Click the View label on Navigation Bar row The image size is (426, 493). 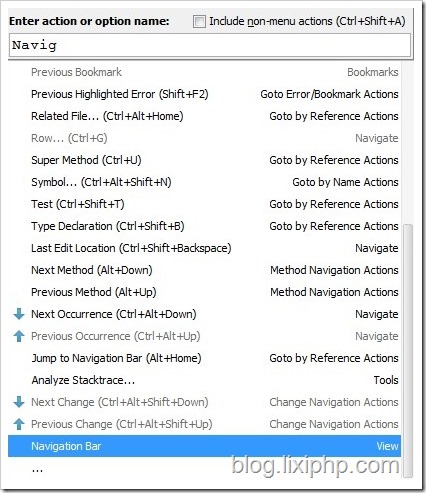coord(387,446)
